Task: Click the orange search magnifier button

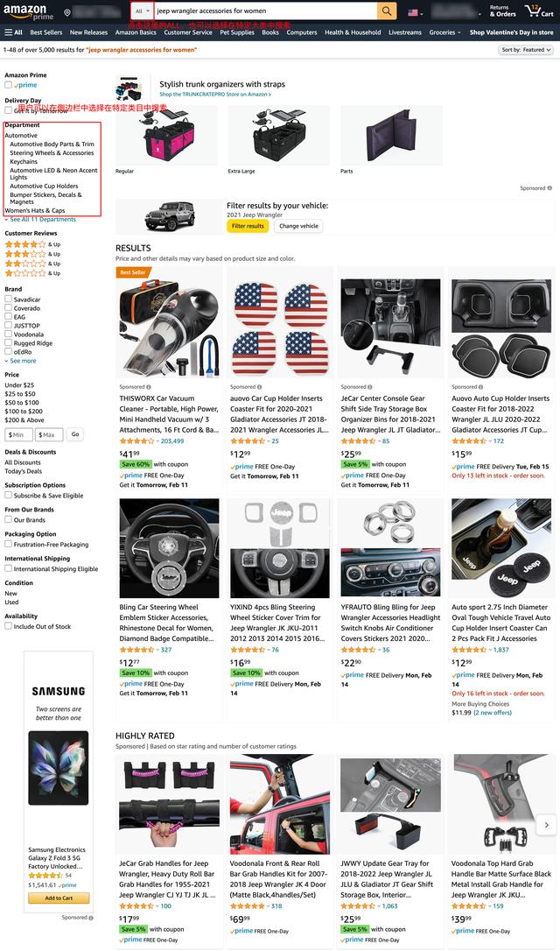Action: [387, 11]
